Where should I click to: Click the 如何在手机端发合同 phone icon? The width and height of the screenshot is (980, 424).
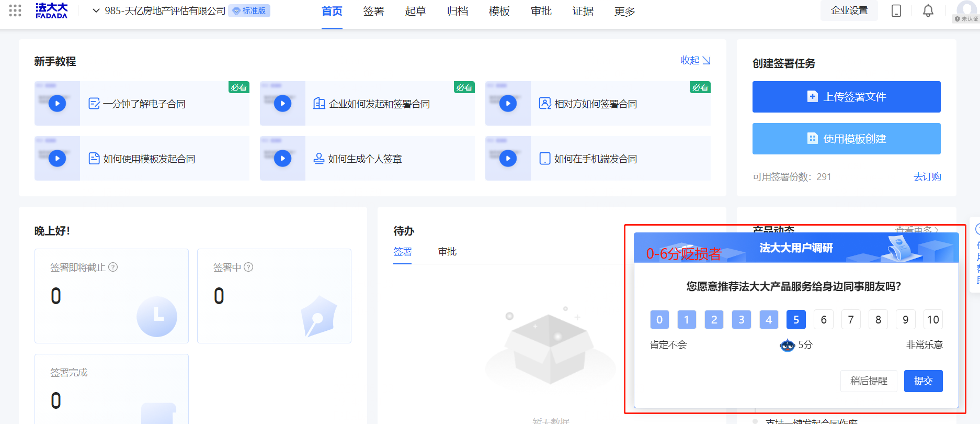pos(545,159)
